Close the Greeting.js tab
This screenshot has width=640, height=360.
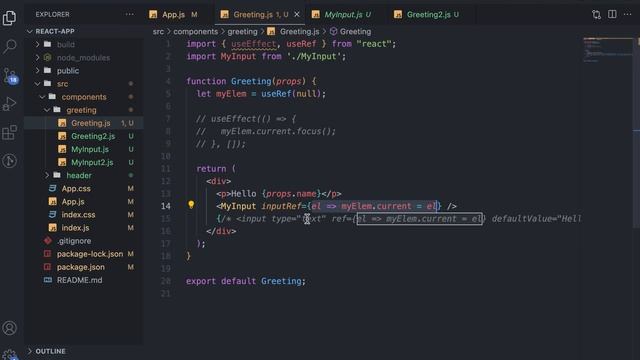tap(297, 14)
